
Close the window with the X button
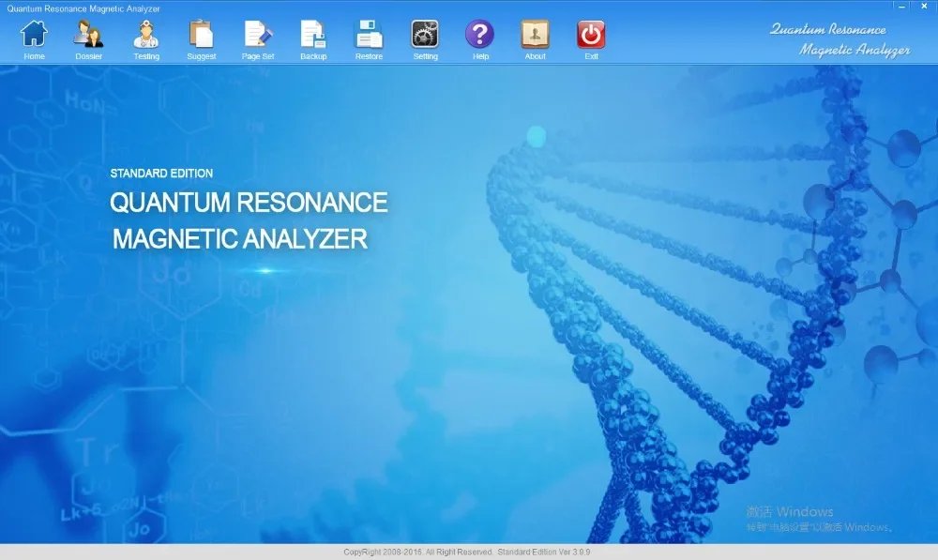(x=926, y=6)
